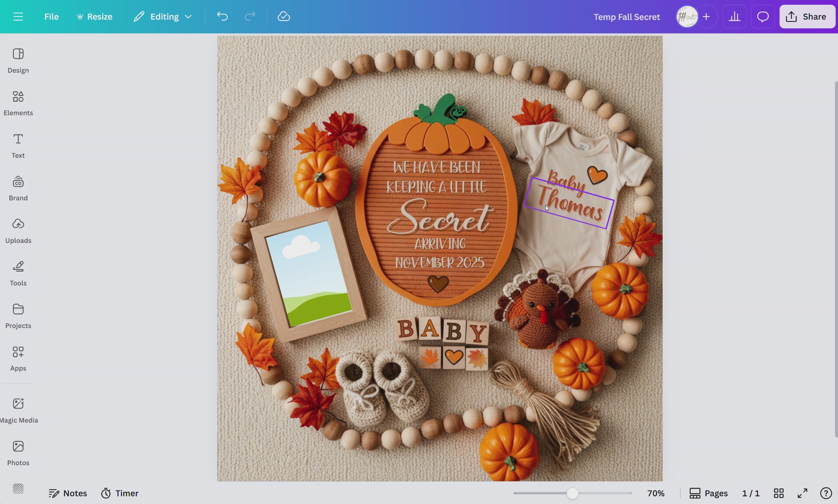Open the File menu
The image size is (838, 504).
click(x=51, y=16)
